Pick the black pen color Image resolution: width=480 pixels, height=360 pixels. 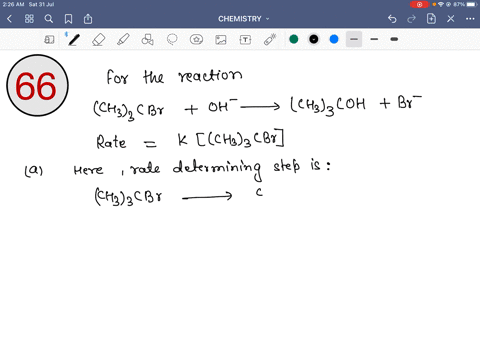314,39
